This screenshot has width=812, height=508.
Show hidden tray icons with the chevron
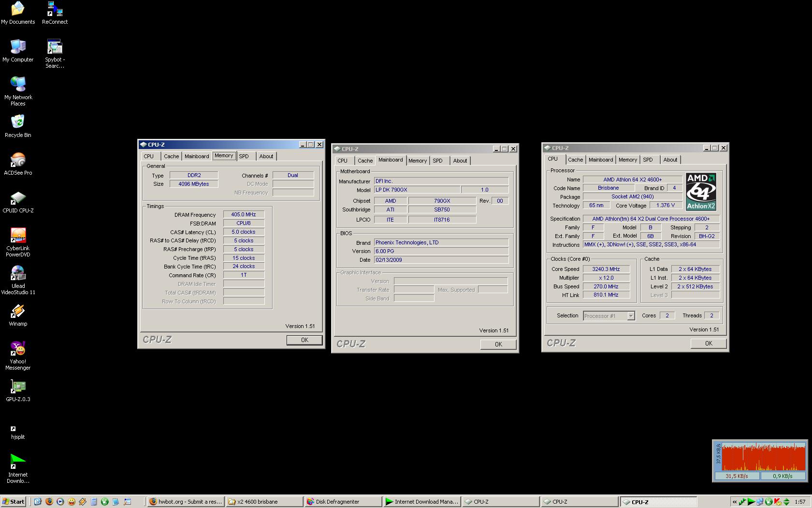coord(735,502)
